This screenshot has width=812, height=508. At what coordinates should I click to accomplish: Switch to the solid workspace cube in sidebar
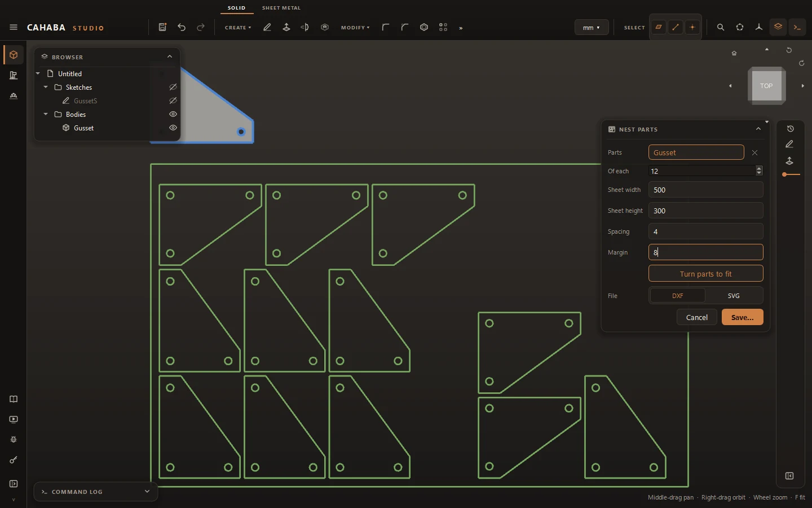[x=14, y=55]
